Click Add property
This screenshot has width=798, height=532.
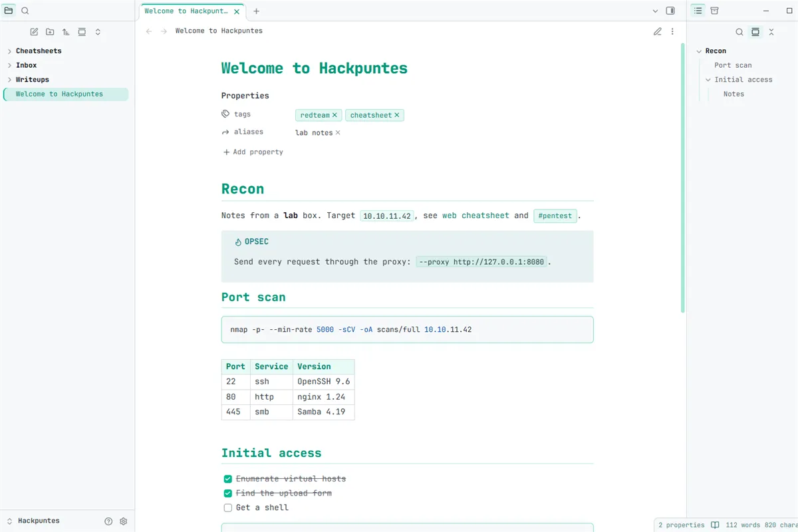coord(253,152)
